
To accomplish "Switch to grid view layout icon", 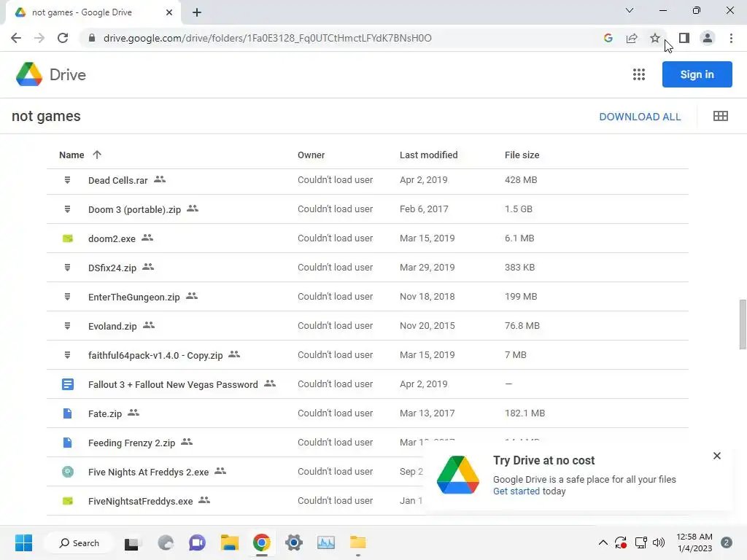I will [x=720, y=116].
